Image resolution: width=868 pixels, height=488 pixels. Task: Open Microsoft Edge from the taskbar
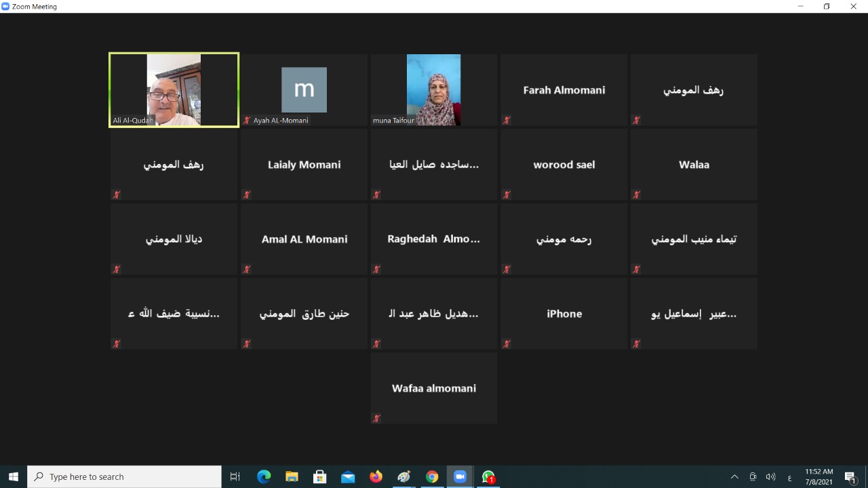click(x=264, y=477)
